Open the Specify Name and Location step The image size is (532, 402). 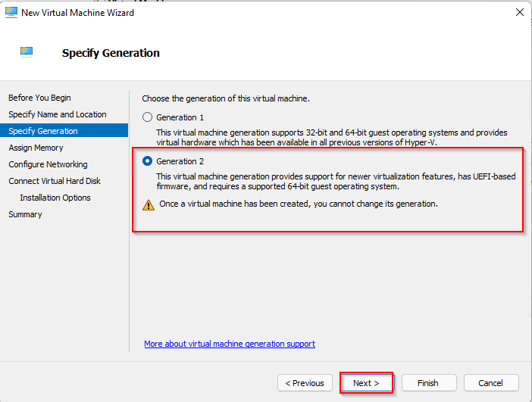tap(58, 114)
